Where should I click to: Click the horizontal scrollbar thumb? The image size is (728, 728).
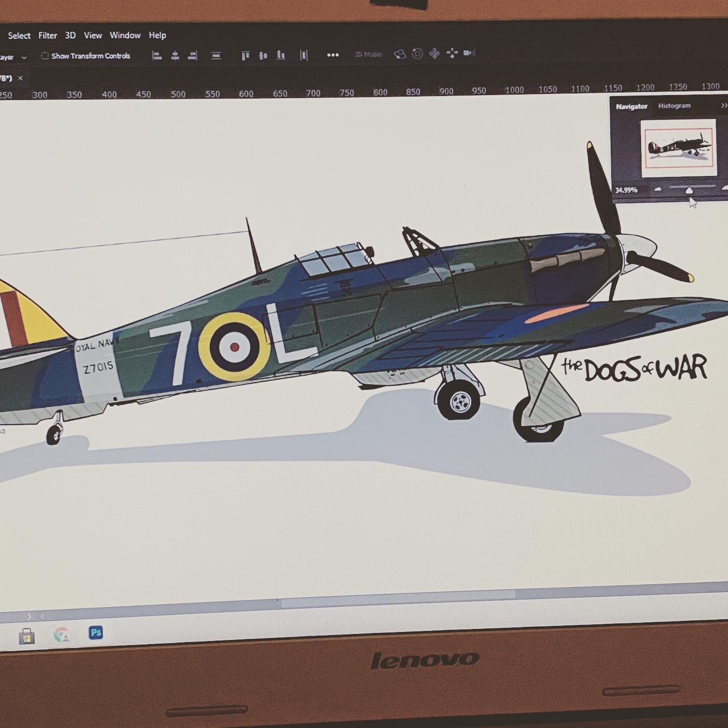tap(398, 600)
